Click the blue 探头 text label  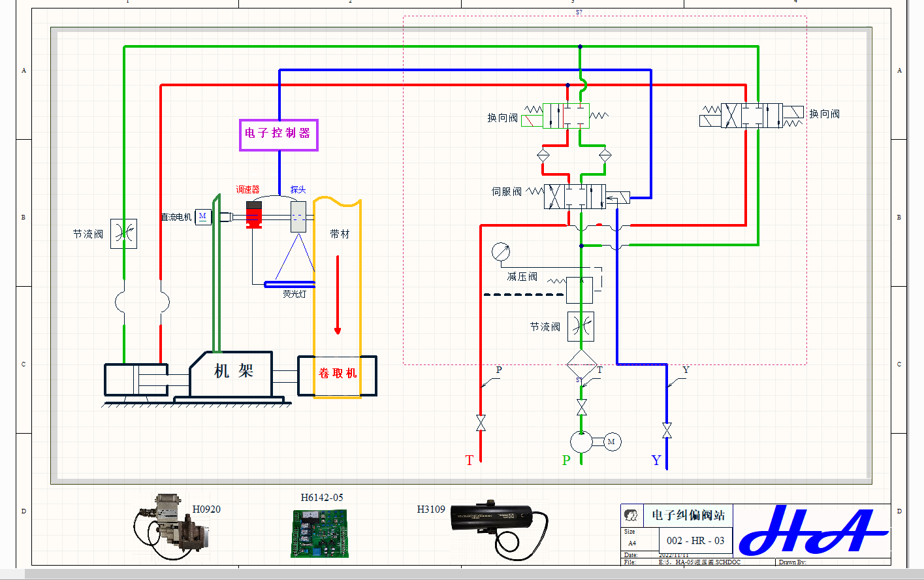pyautogui.click(x=298, y=189)
